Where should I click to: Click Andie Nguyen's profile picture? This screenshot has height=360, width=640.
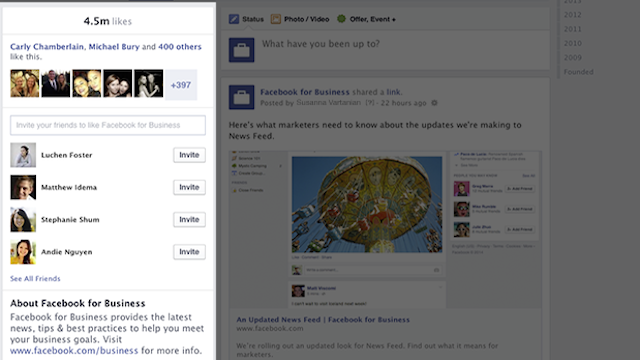pos(23,252)
